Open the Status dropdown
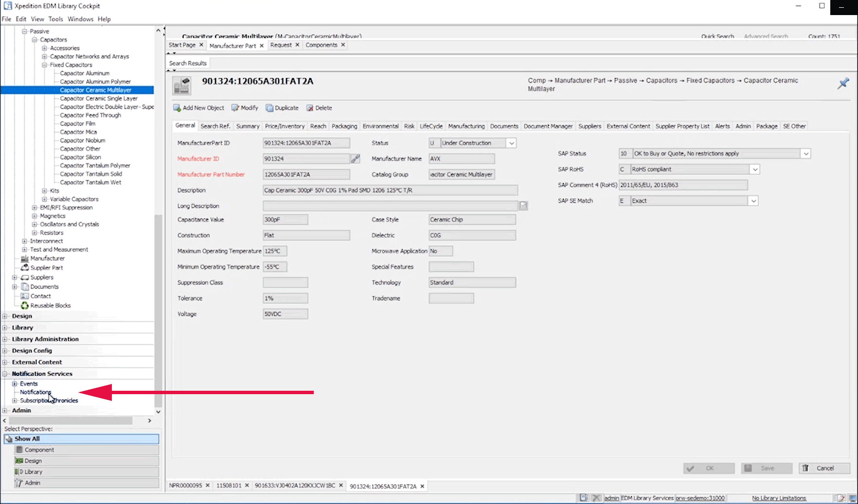The height and width of the screenshot is (504, 858). (x=511, y=143)
